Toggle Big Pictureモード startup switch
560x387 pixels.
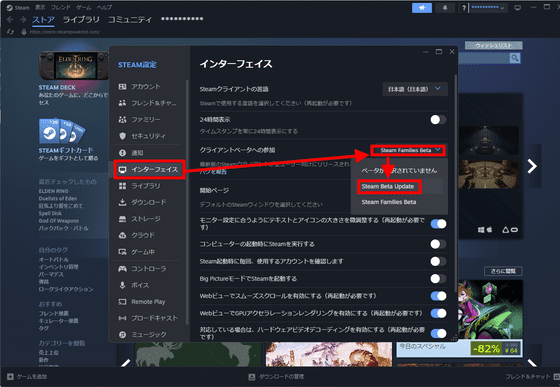(438, 278)
